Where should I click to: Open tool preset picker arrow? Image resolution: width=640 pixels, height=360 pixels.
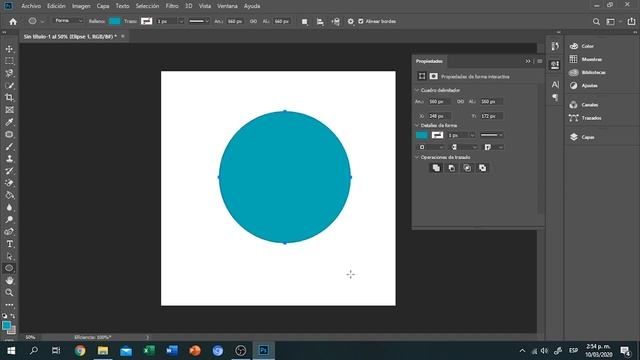[x=42, y=21]
